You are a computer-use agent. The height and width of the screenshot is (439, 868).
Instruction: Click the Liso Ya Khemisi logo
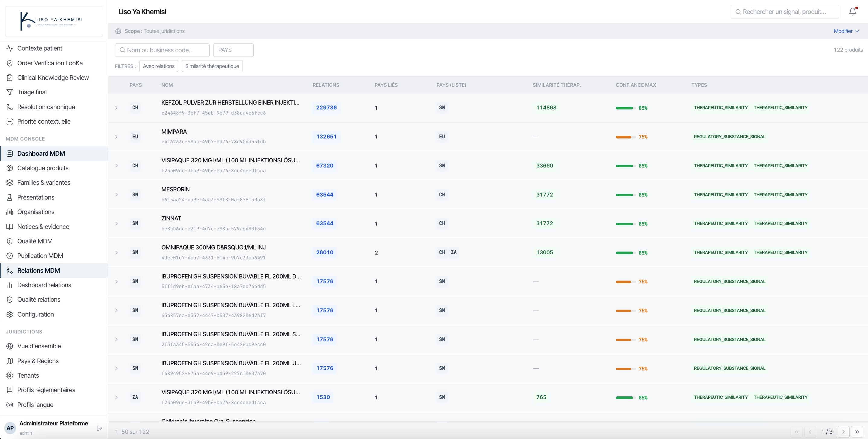click(54, 21)
